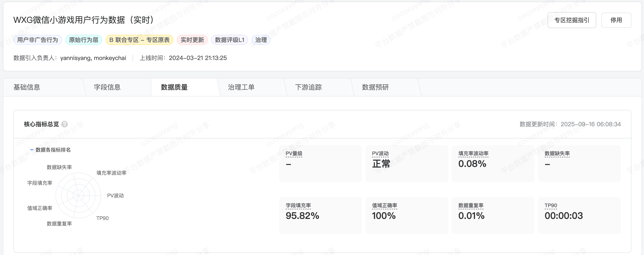The image size is (644, 255).
Task: Switch to the 字段信息 tab
Action: [107, 87]
